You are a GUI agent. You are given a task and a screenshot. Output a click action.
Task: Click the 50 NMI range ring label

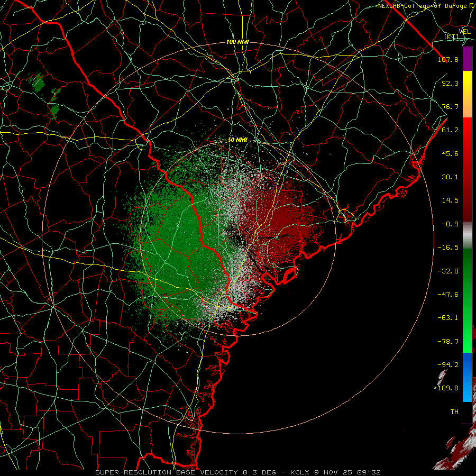tap(237, 140)
